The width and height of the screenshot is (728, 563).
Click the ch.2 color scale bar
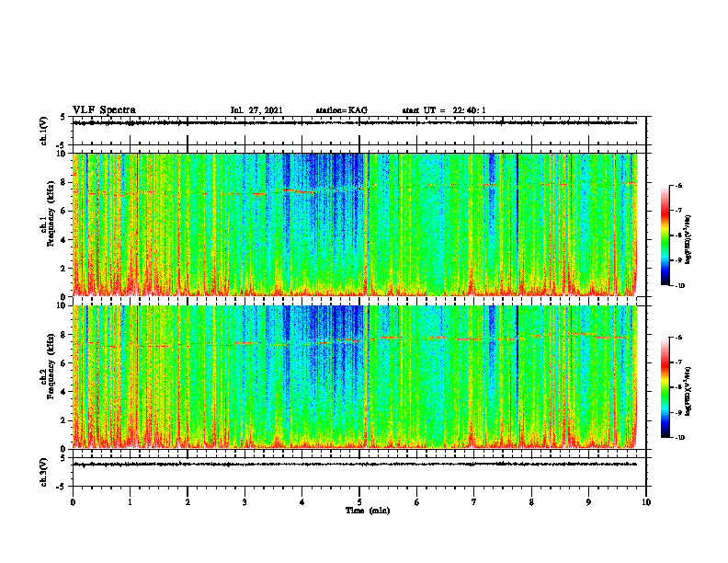[x=665, y=387]
